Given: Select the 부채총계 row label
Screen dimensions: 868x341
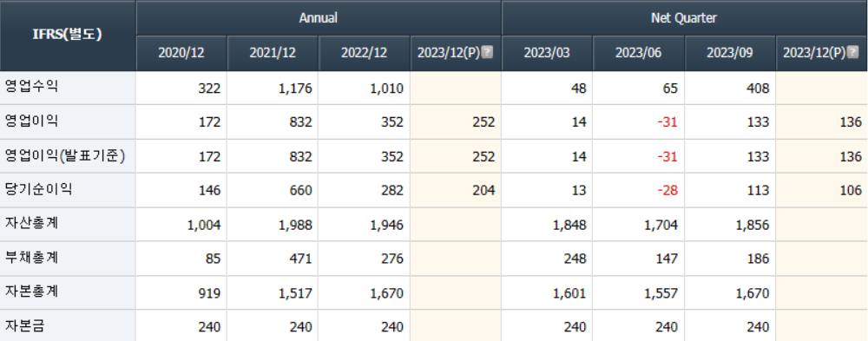Looking at the screenshot, I should click(x=31, y=258).
